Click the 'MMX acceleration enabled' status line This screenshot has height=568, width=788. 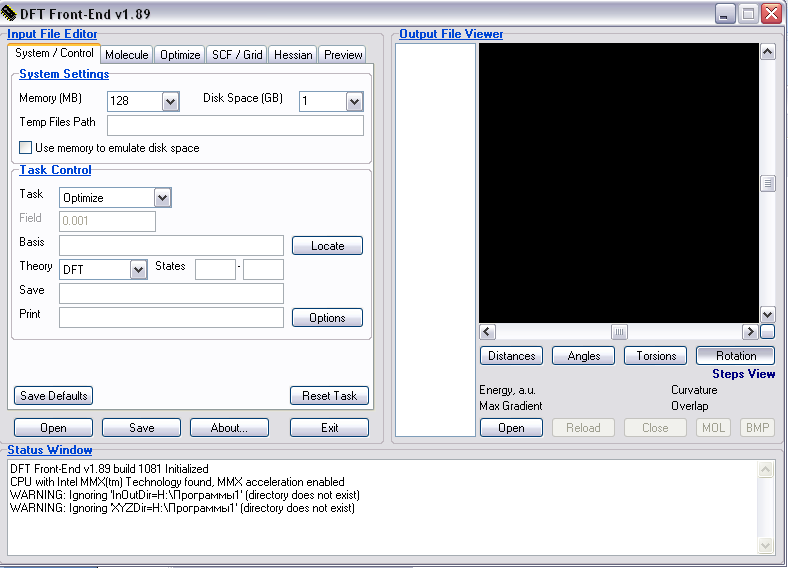(177, 482)
